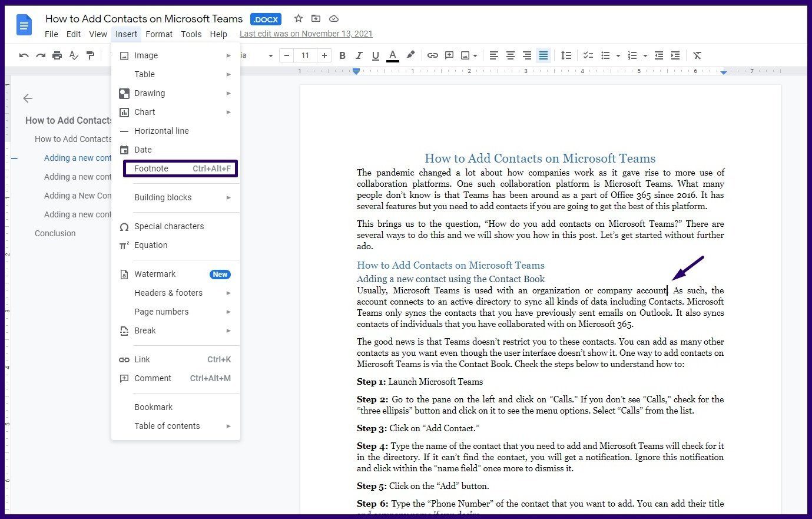Viewport: 812px width, 519px height.
Task: Click the Print icon in the toolbar
Action: [x=57, y=55]
